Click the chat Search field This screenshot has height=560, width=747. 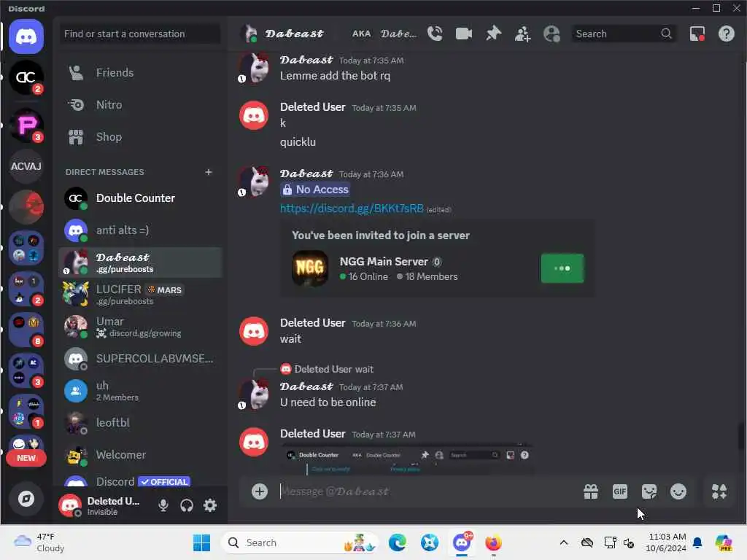click(623, 34)
